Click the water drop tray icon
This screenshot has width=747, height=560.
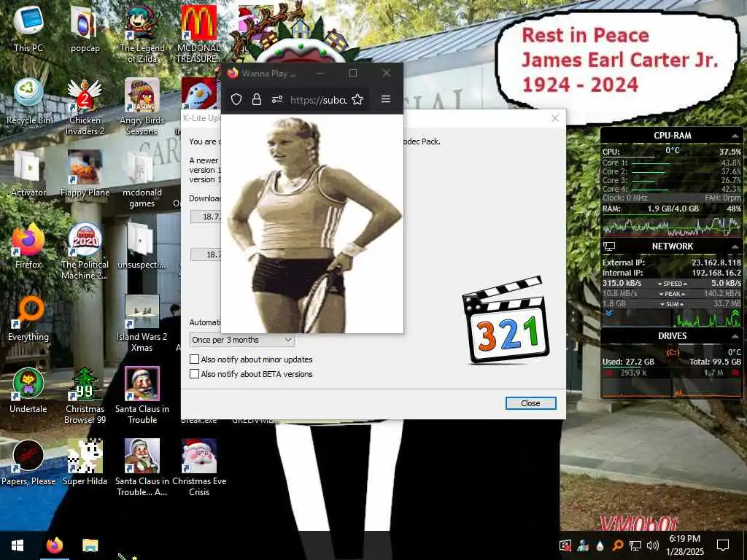pos(600,545)
